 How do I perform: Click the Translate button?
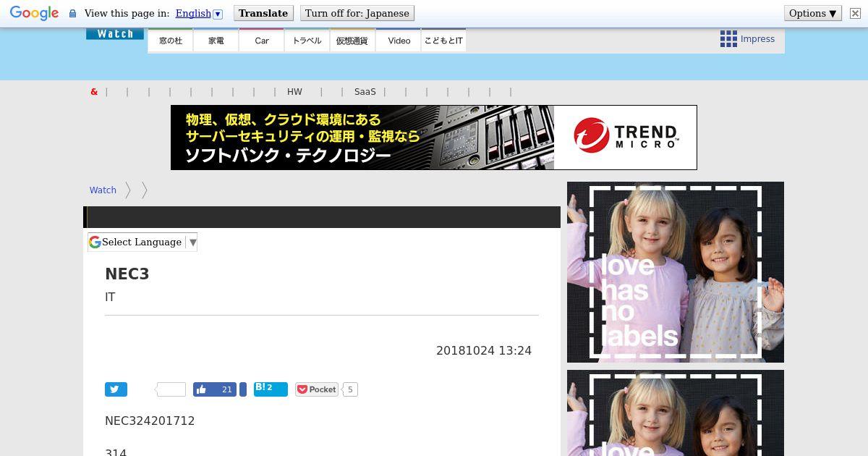point(263,13)
